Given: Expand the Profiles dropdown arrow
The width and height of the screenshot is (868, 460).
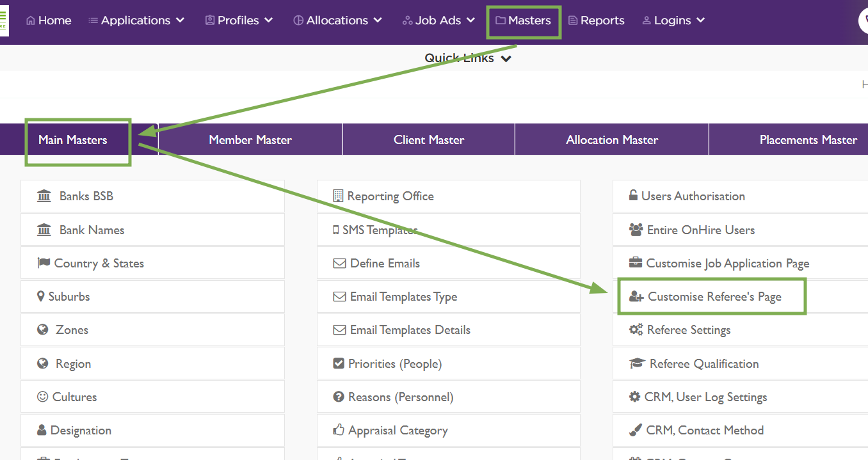Looking at the screenshot, I should coord(268,20).
